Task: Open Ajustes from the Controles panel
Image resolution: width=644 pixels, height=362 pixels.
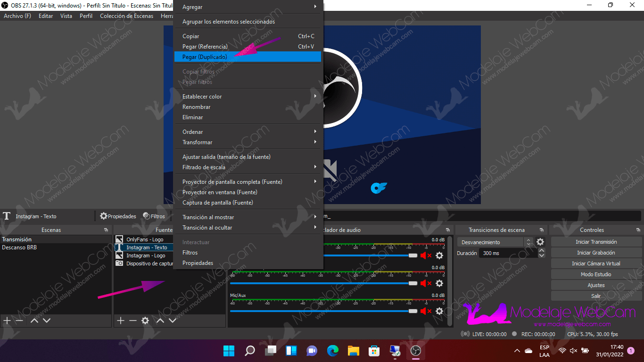Action: pos(596,285)
